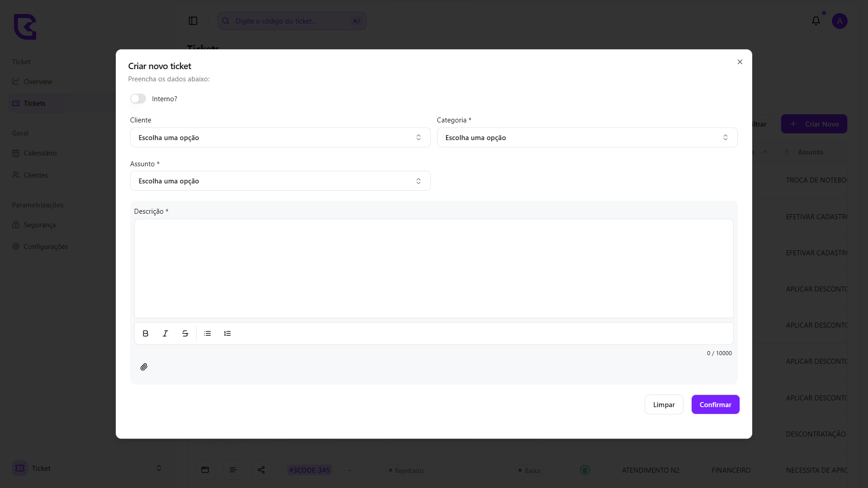This screenshot has height=488, width=868.
Task: Open the Assunto dropdown
Action: coord(280,181)
